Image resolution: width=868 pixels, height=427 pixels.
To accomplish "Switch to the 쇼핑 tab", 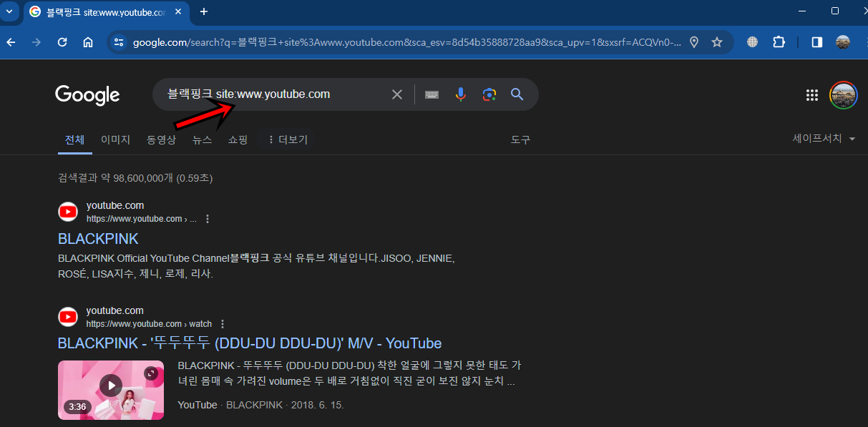I will pos(238,140).
